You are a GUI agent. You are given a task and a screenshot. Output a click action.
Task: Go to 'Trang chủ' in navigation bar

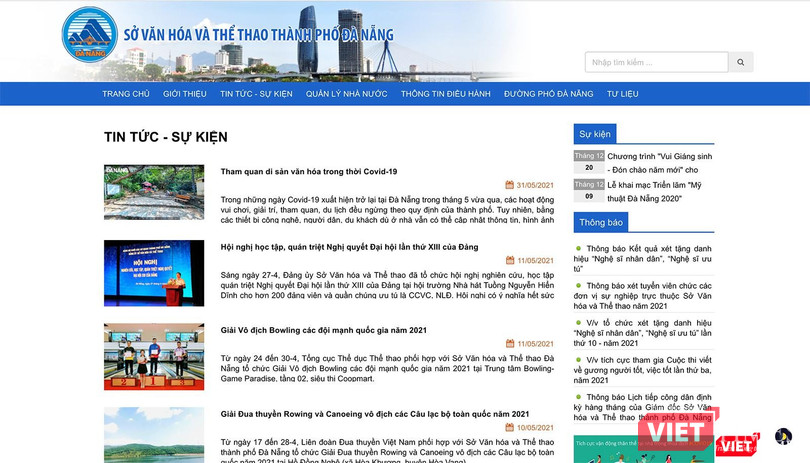pos(126,94)
